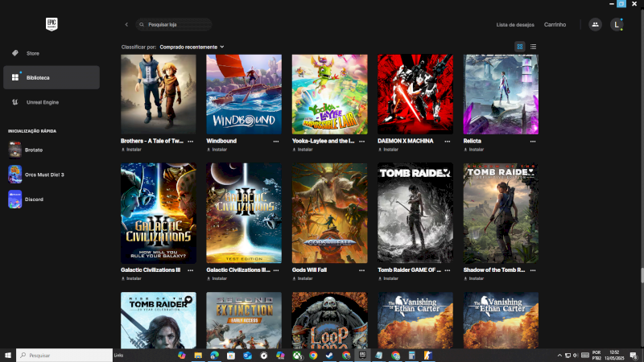Open the Windows Start menu
Image resolution: width=644 pixels, height=362 pixels.
tap(7, 355)
